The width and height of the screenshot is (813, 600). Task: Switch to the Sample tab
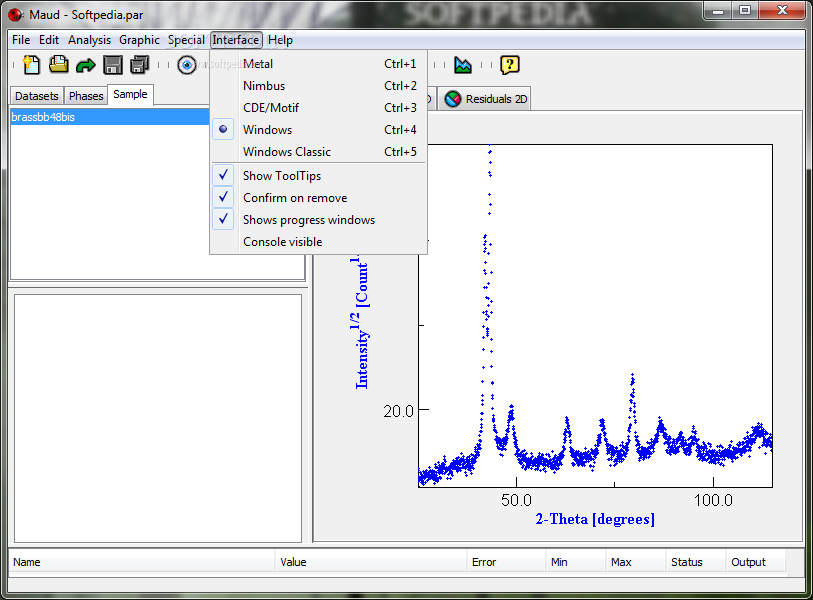point(130,94)
